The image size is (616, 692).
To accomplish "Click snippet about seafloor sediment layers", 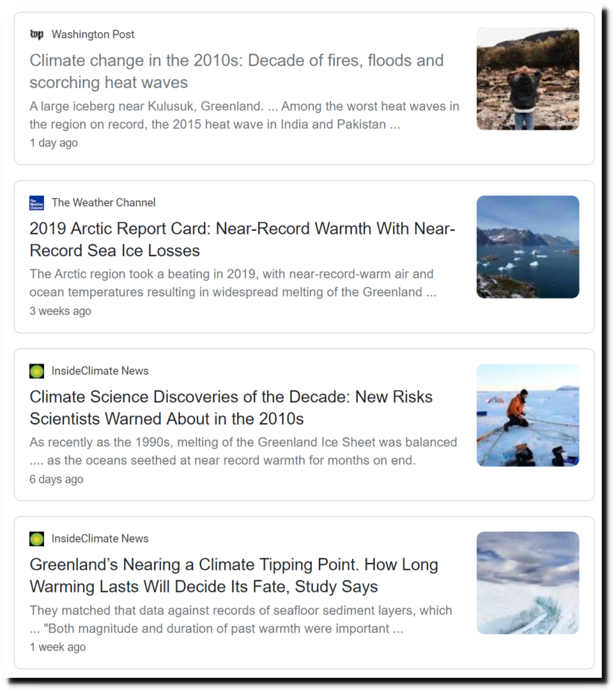I will (241, 619).
